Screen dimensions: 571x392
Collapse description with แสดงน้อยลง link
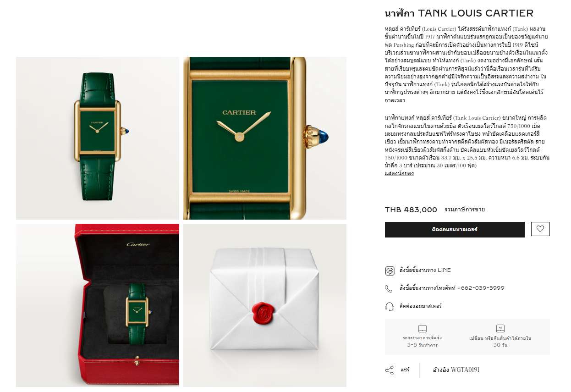(399, 173)
